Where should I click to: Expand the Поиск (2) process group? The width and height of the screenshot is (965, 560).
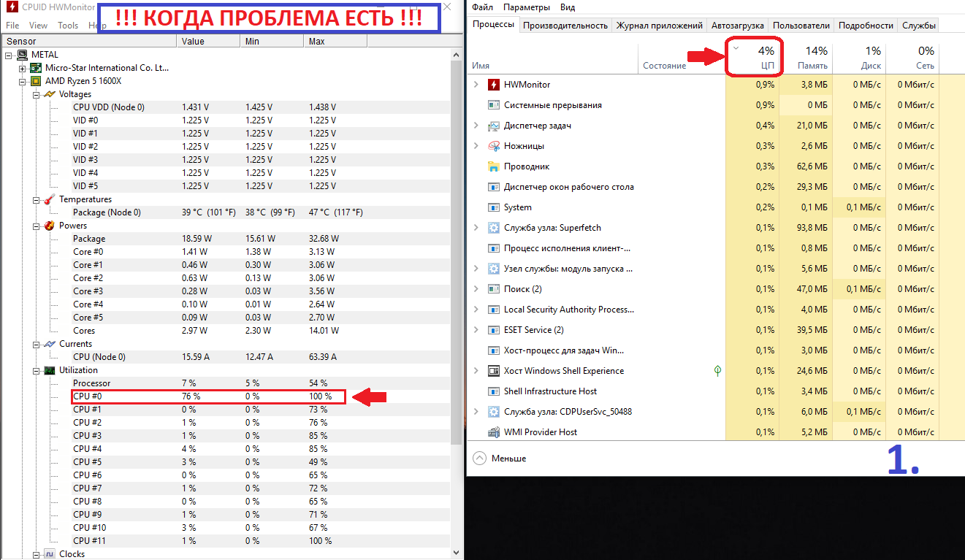pyautogui.click(x=476, y=289)
